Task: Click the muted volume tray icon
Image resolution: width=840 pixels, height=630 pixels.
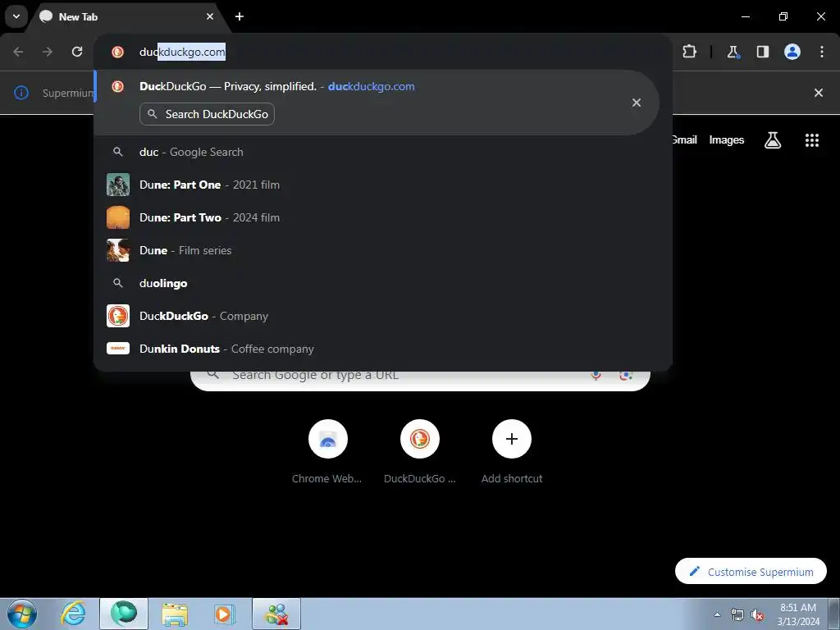Action: 757,614
